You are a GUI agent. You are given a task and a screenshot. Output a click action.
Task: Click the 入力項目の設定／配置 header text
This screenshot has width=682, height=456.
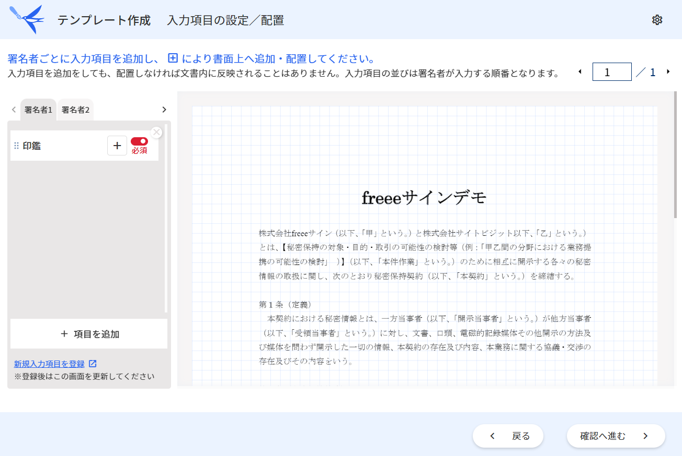point(225,20)
